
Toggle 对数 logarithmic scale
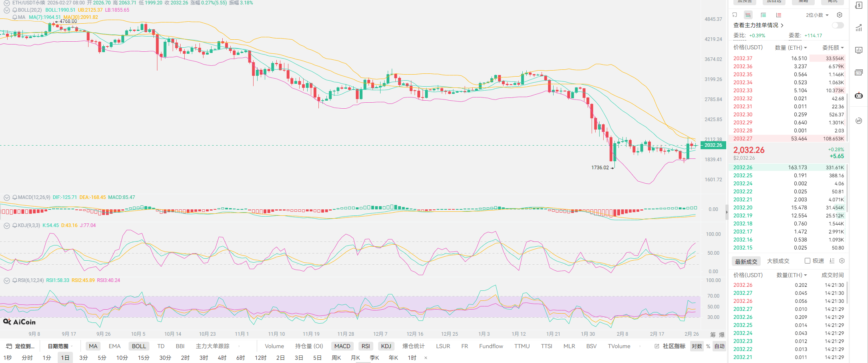point(697,346)
